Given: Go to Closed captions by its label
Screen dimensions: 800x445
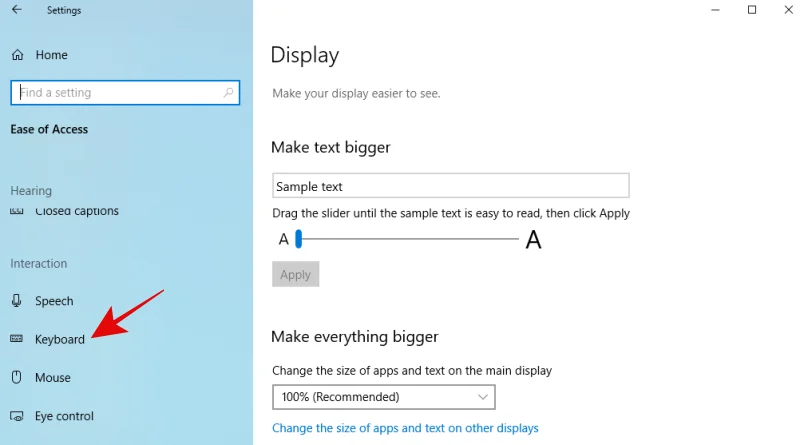Looking at the screenshot, I should coord(77,211).
